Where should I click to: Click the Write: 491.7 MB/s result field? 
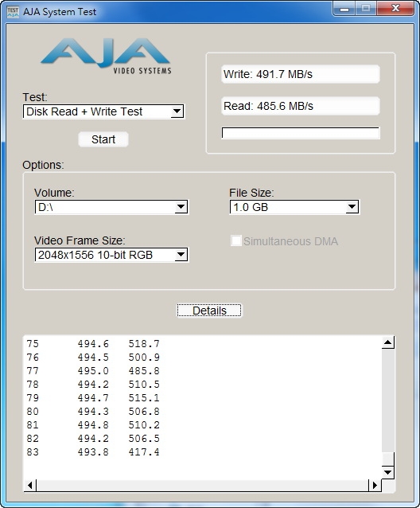[x=300, y=74]
